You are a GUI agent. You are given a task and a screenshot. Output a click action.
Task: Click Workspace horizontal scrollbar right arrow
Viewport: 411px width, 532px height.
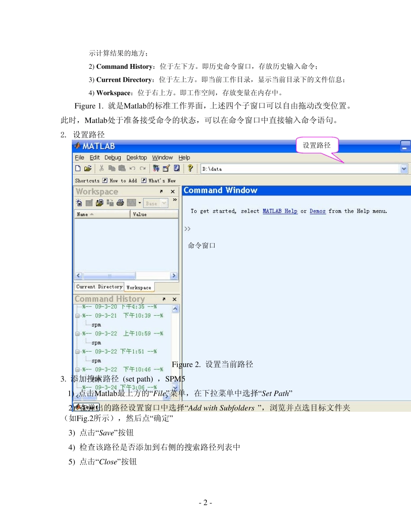174,276
